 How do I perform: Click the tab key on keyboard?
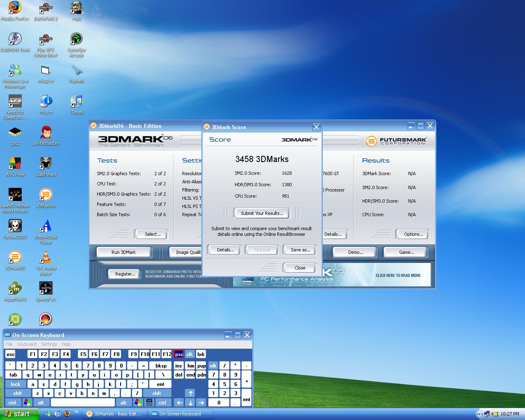tap(14, 375)
